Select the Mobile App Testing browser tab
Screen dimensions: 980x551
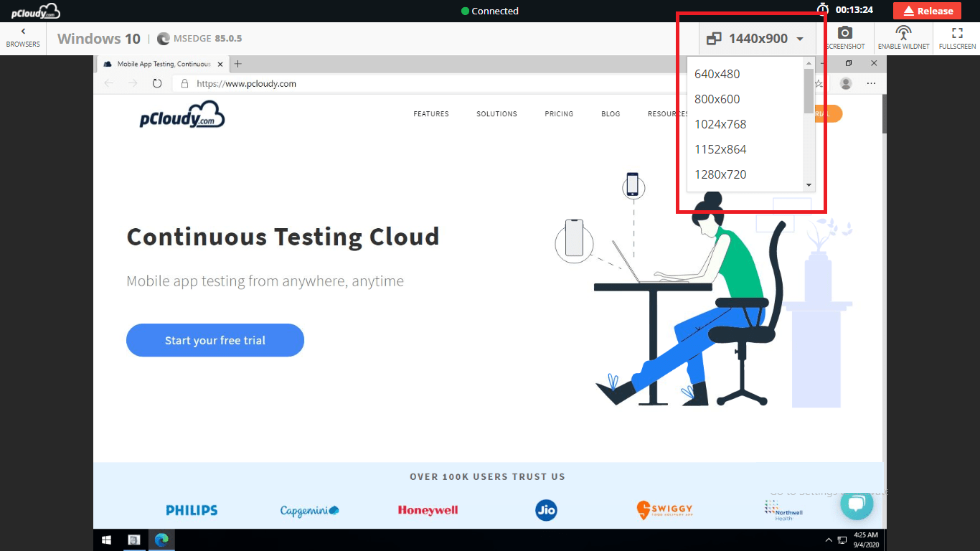(162, 64)
